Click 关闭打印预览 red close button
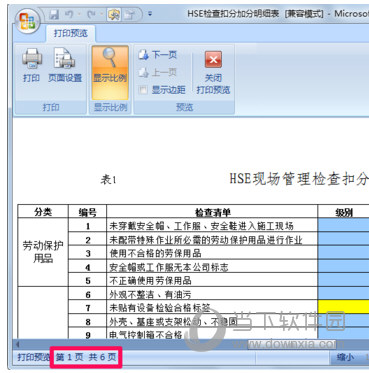Viewport: 369px width, 373px height. tap(213, 72)
